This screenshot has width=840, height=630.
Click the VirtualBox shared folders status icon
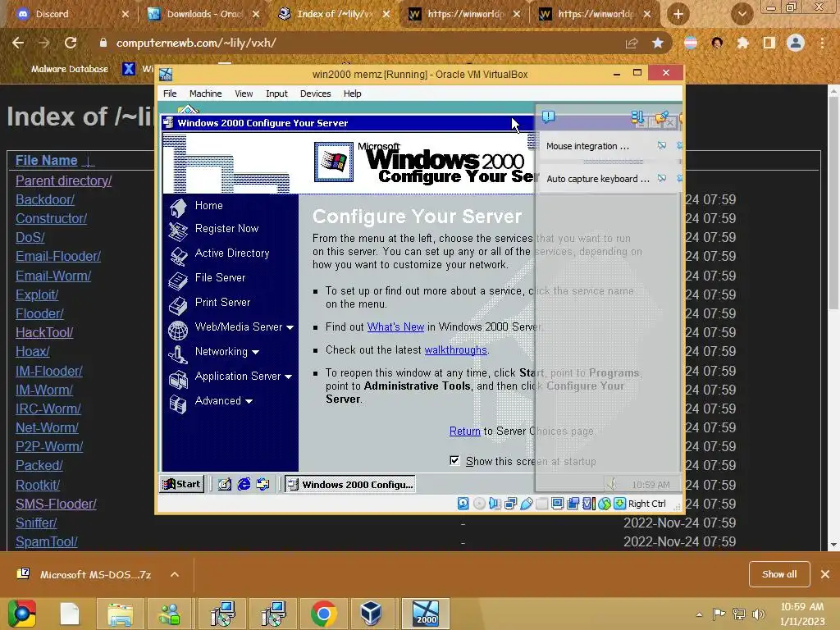(x=541, y=504)
